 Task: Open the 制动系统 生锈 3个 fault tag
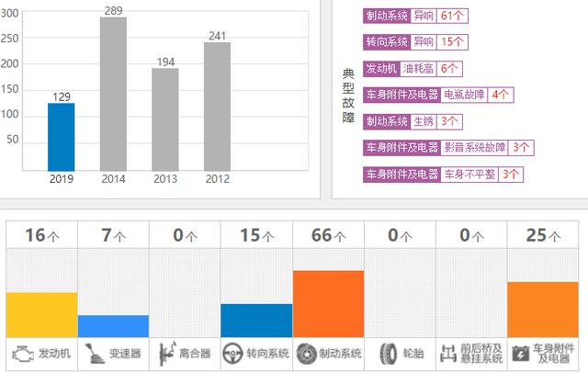[x=413, y=121]
